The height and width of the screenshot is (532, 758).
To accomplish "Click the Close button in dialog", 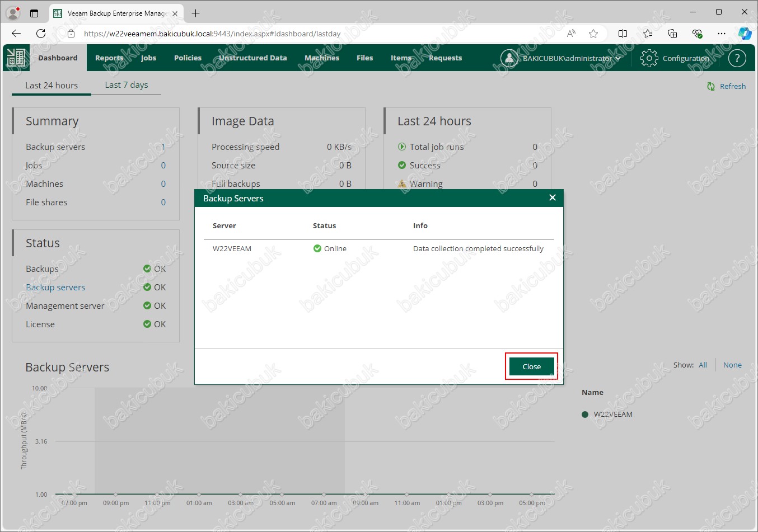I will 531,366.
